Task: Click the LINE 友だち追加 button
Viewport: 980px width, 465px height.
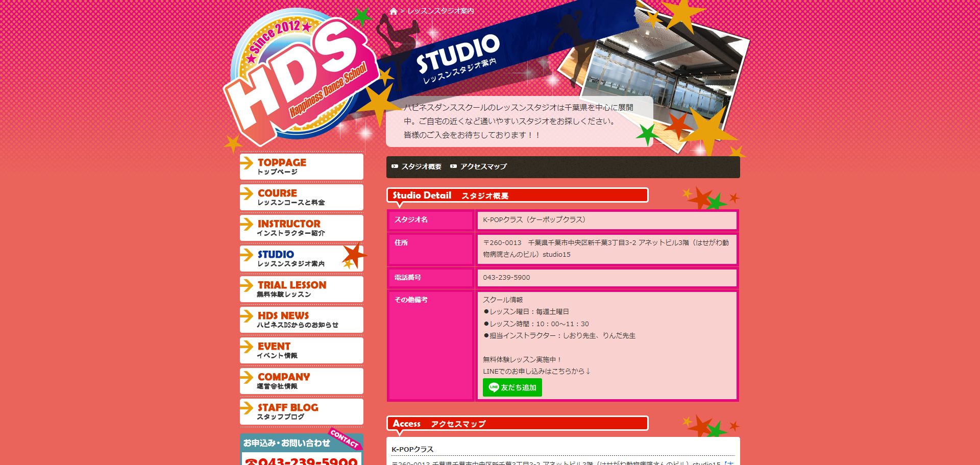Action: click(x=512, y=387)
